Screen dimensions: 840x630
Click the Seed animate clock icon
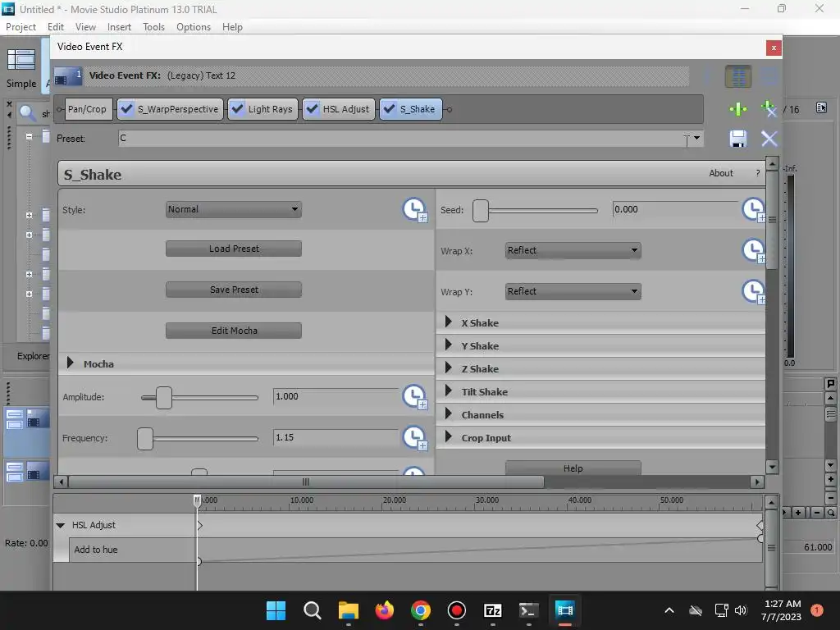(x=753, y=209)
